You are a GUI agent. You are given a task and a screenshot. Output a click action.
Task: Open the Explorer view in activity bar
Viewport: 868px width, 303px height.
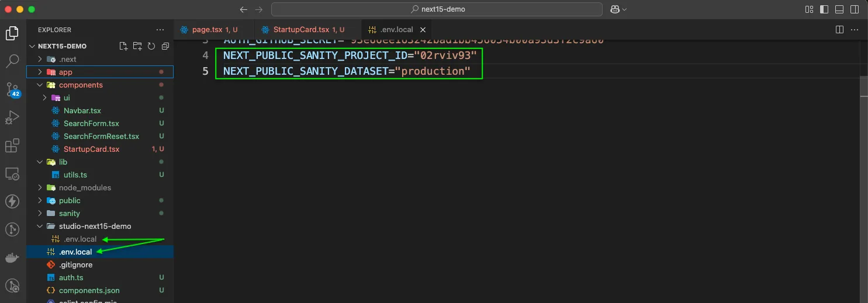pos(12,33)
